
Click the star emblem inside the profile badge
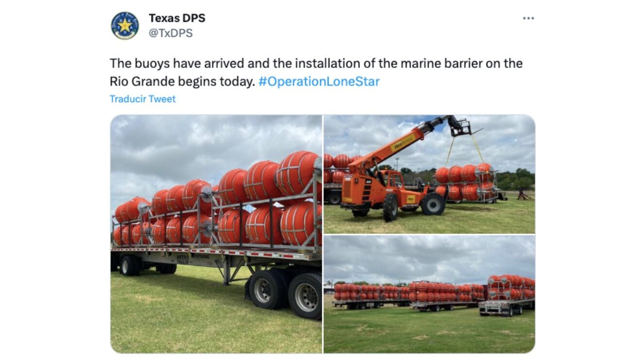click(125, 26)
